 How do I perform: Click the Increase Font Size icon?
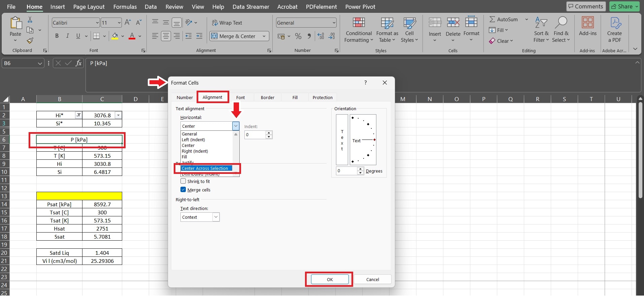(x=128, y=23)
